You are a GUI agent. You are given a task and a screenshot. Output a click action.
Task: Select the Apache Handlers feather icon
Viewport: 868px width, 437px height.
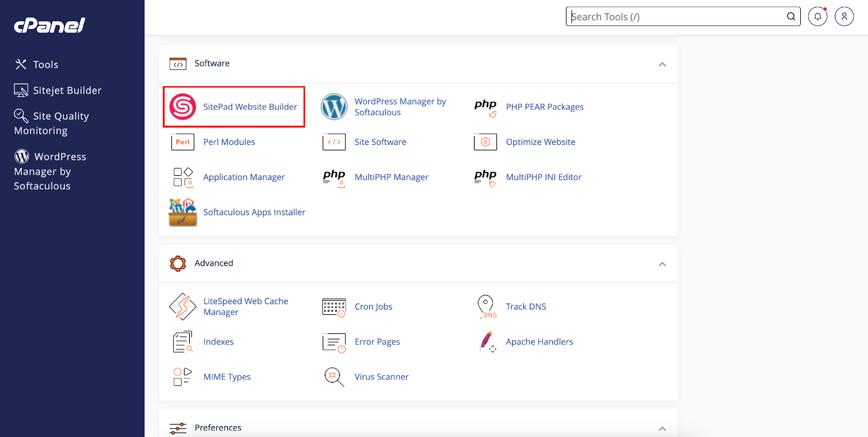pyautogui.click(x=487, y=342)
